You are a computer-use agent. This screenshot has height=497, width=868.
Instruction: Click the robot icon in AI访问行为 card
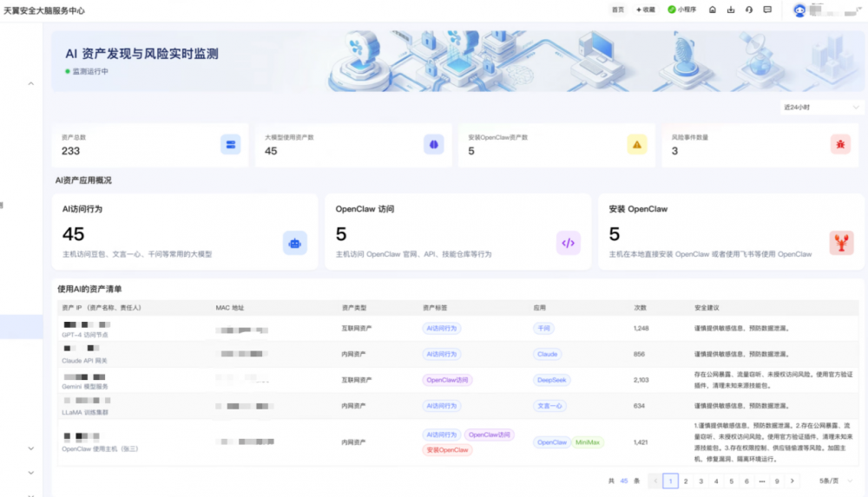pos(295,243)
